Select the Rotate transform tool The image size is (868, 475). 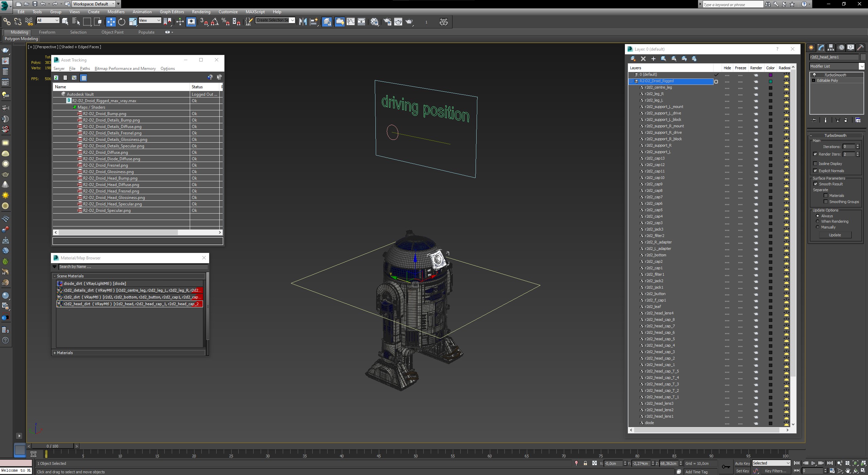point(122,22)
